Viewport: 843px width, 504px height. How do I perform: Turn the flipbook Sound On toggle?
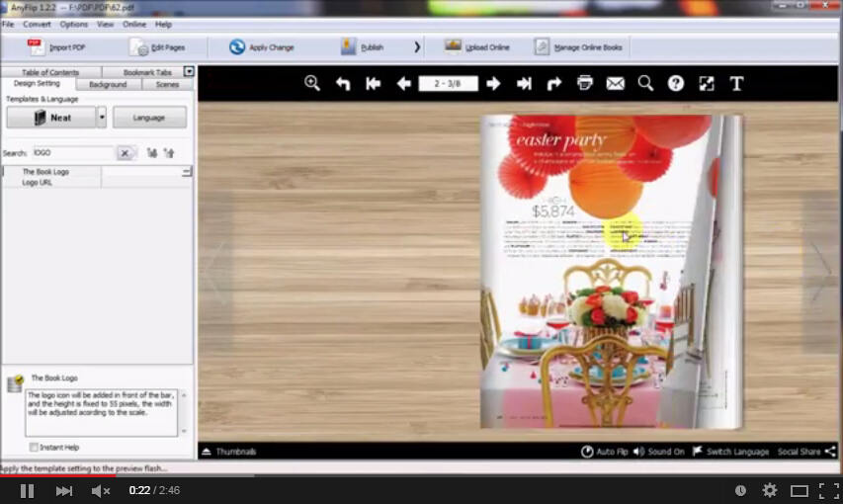[659, 452]
